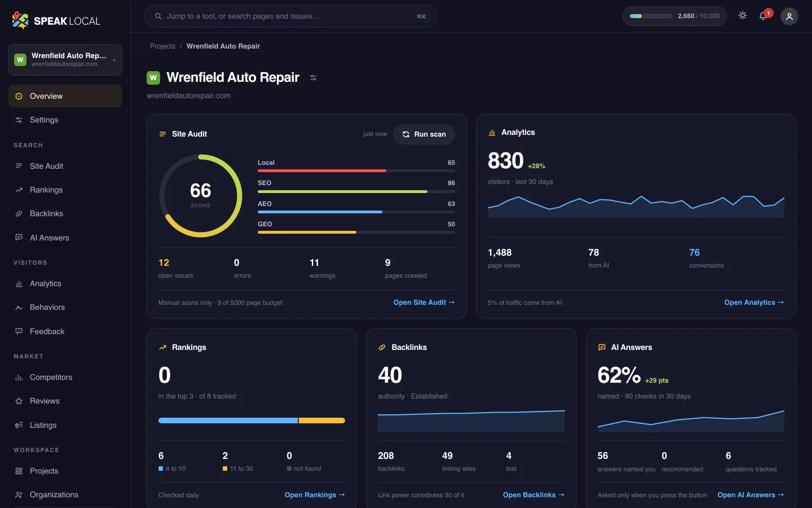
Task: Open Rankings icon in sidebar
Action: 19,190
